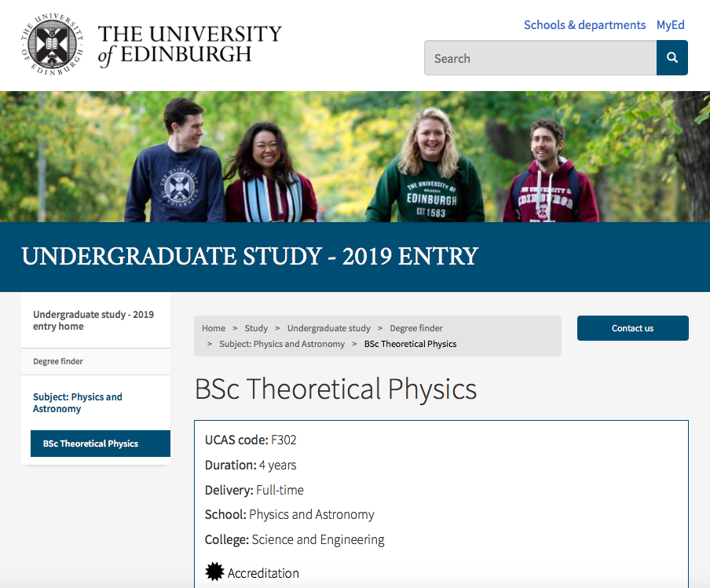Screen dimensions: 710x588
Task: Click the students banner photo
Action: pyautogui.click(x=355, y=157)
